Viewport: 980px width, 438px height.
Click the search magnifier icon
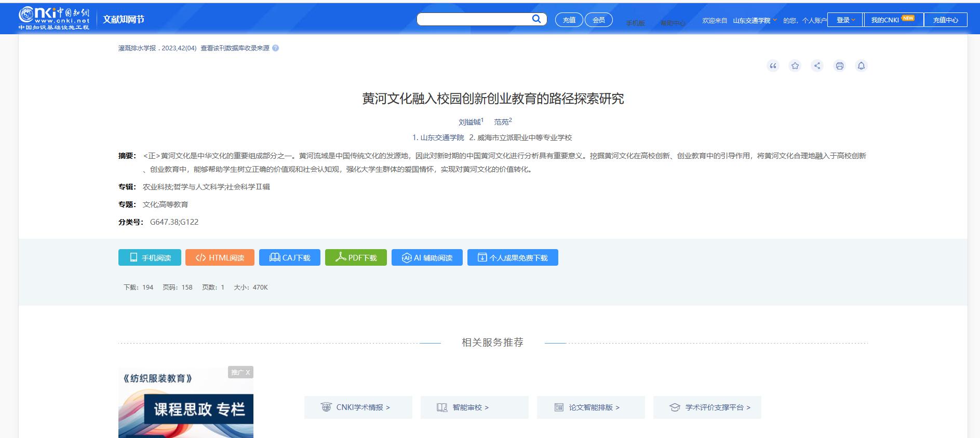tap(536, 19)
